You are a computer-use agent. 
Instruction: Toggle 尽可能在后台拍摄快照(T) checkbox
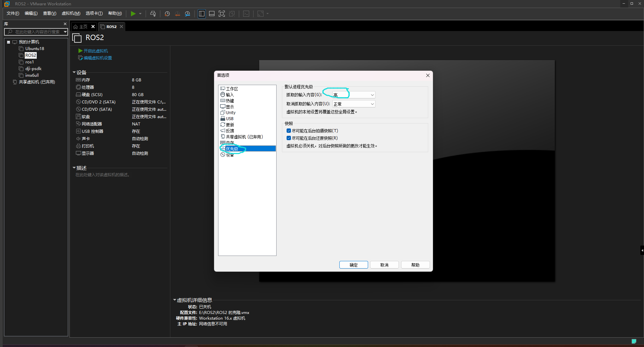tap(289, 131)
